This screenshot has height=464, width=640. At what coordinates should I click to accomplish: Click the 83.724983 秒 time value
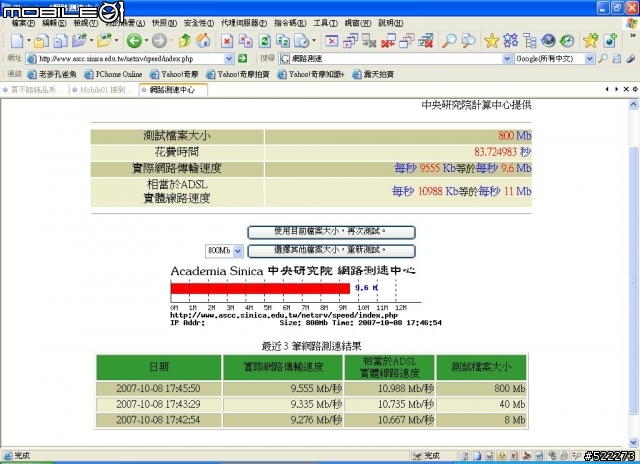coord(502,152)
